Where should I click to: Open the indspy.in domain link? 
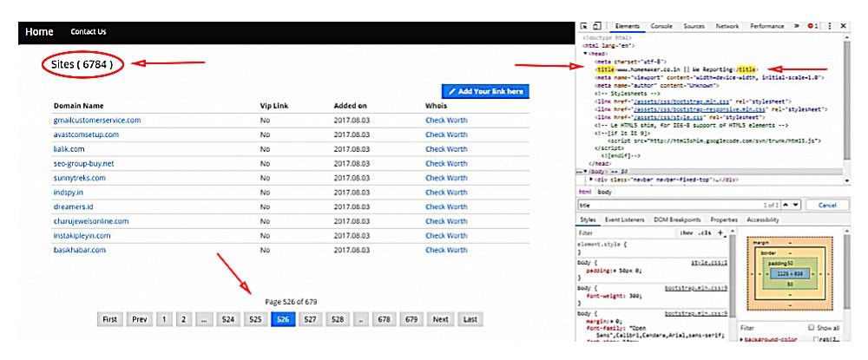click(68, 193)
